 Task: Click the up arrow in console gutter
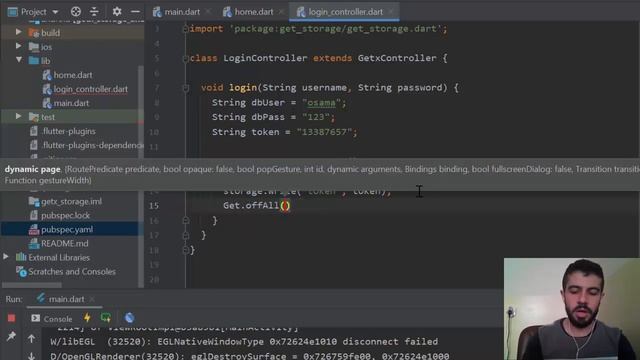click(31, 339)
